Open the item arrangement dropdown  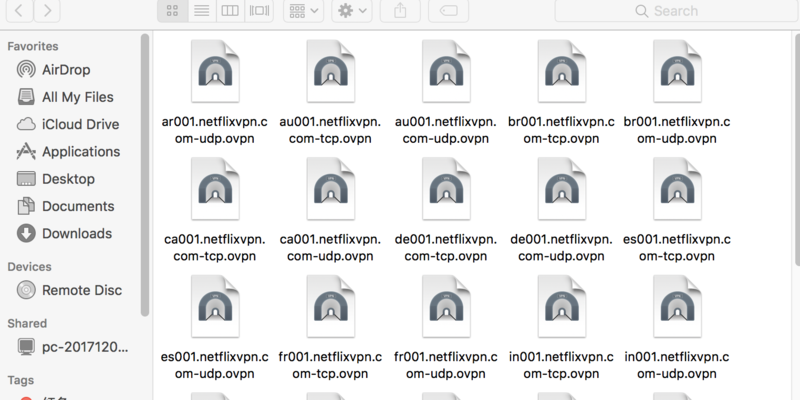304,11
